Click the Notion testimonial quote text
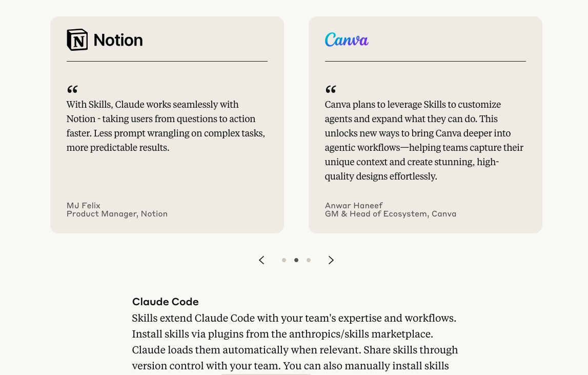Viewport: 588px width, 375px height. pyautogui.click(x=166, y=126)
